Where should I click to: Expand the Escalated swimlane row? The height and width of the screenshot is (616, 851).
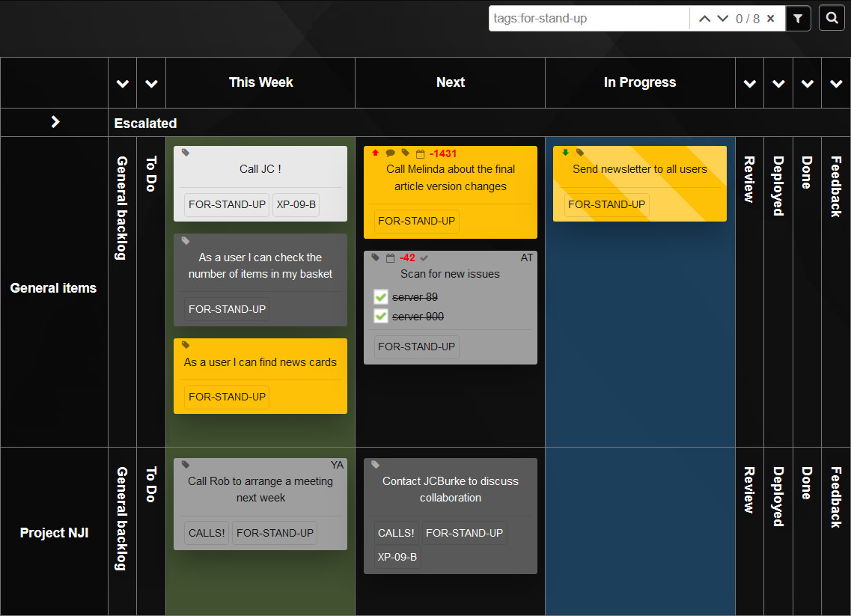54,122
